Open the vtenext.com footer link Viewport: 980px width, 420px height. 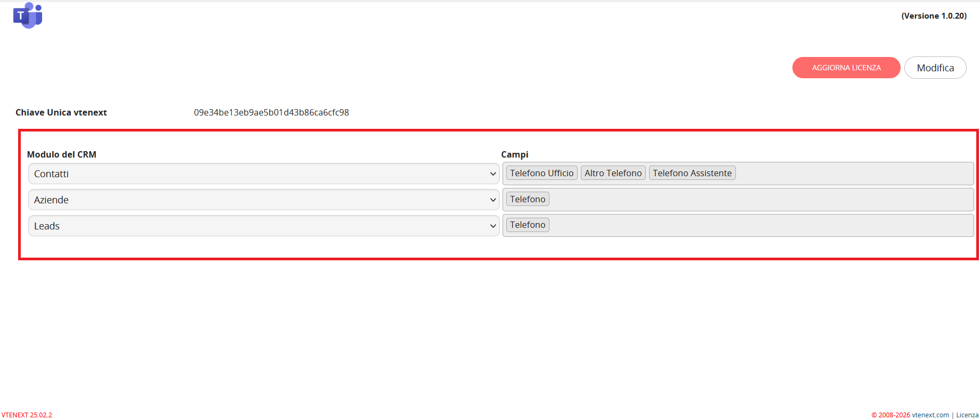pos(930,415)
